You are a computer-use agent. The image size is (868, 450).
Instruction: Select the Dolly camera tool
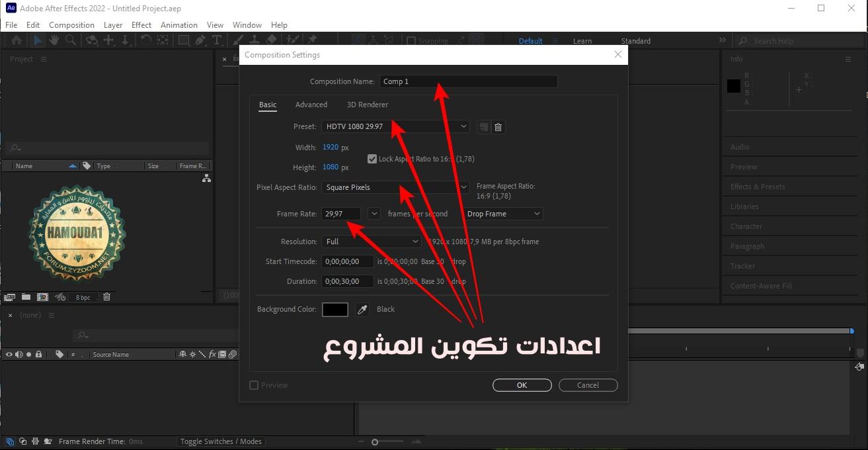click(x=126, y=40)
